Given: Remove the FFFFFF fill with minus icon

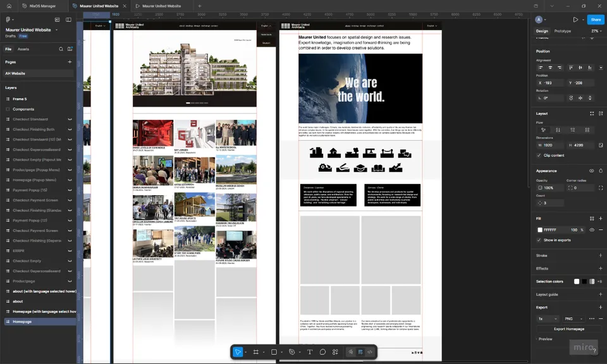Looking at the screenshot, I should point(601,230).
